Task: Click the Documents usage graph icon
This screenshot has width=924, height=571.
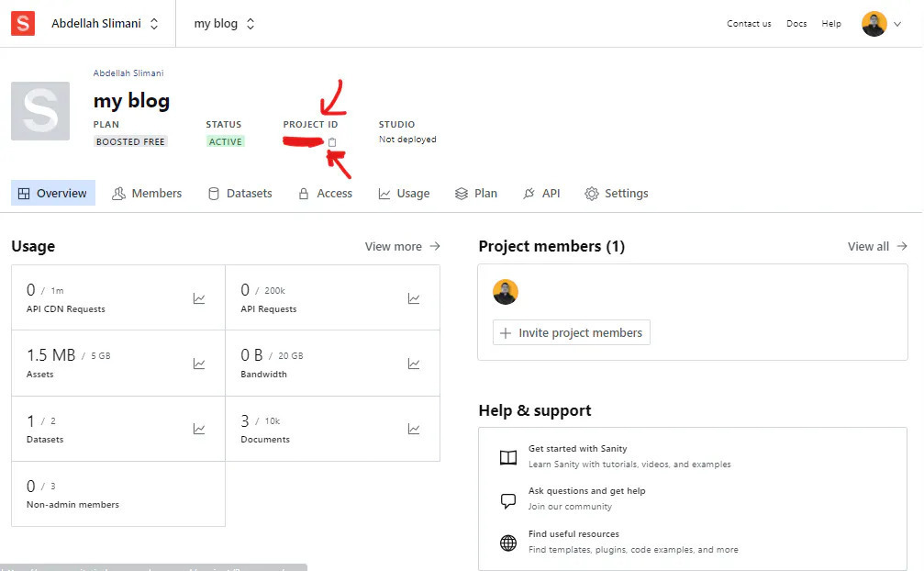Action: point(414,428)
